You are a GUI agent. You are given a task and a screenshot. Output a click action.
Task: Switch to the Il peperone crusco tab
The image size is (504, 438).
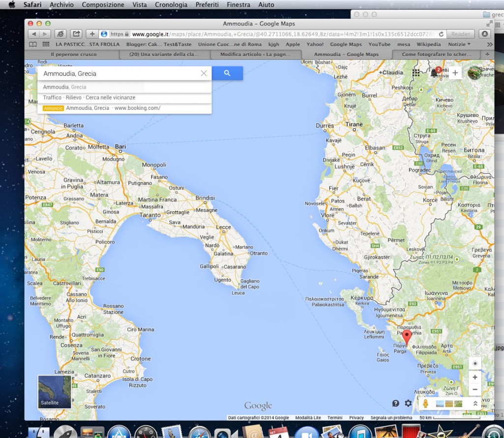coord(74,54)
